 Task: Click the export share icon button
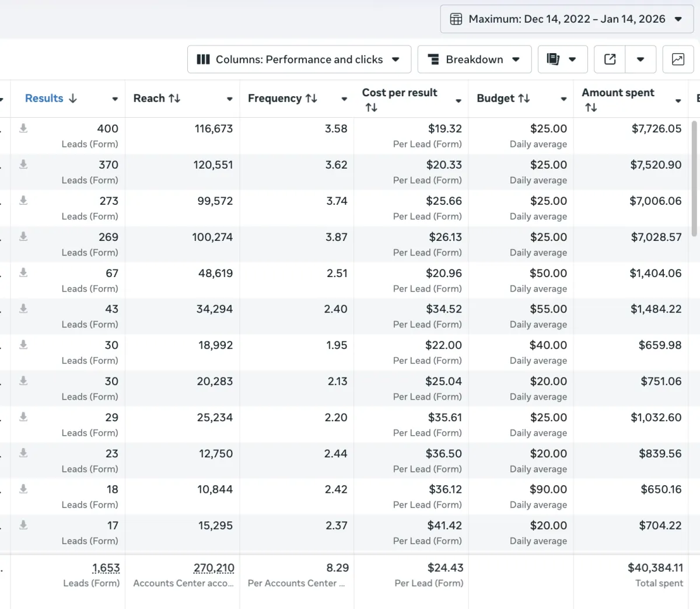coord(610,60)
